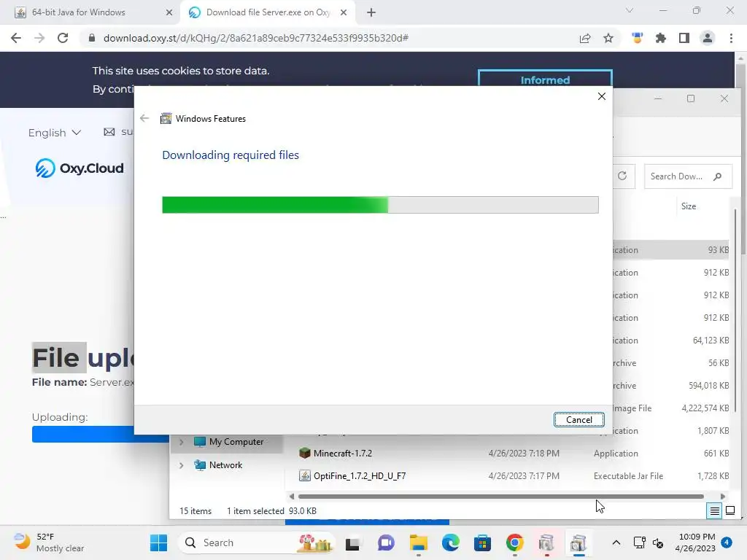Click the selected 93 KB row
This screenshot has height=560, width=747.
(671, 250)
